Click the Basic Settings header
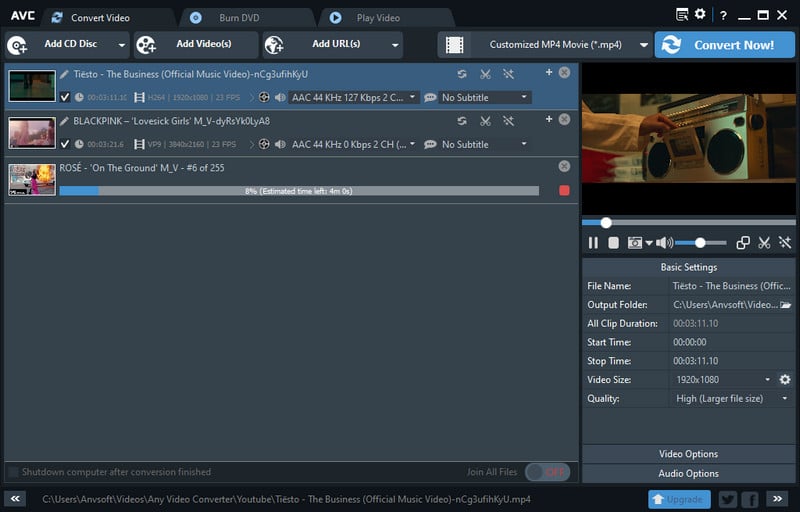Viewport: 800px width, 512px height. click(x=688, y=267)
